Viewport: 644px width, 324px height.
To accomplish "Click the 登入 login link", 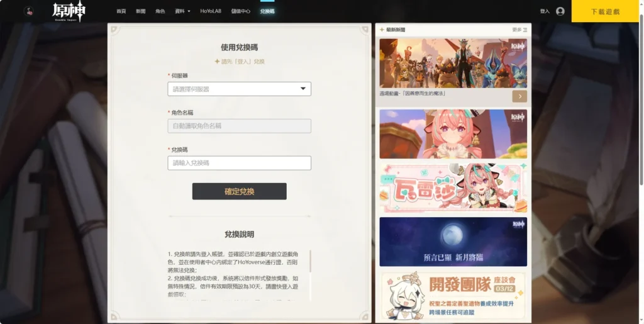I will (x=545, y=11).
